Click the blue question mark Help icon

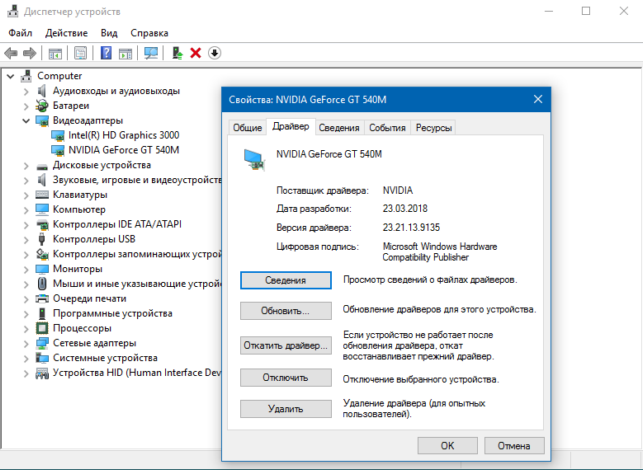click(x=106, y=53)
